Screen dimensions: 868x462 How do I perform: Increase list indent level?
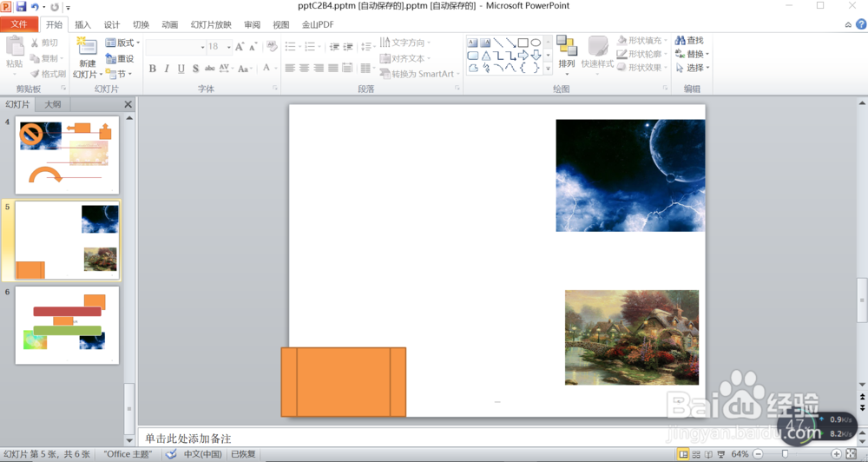[348, 47]
